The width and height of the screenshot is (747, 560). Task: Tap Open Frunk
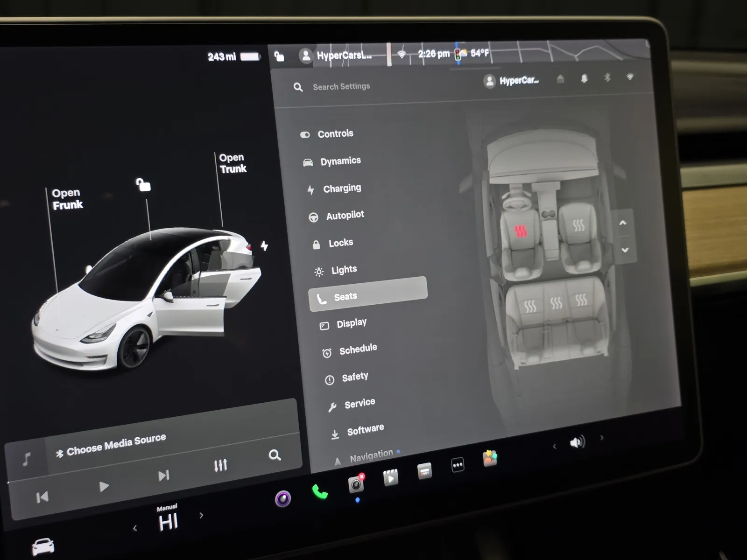(67, 199)
